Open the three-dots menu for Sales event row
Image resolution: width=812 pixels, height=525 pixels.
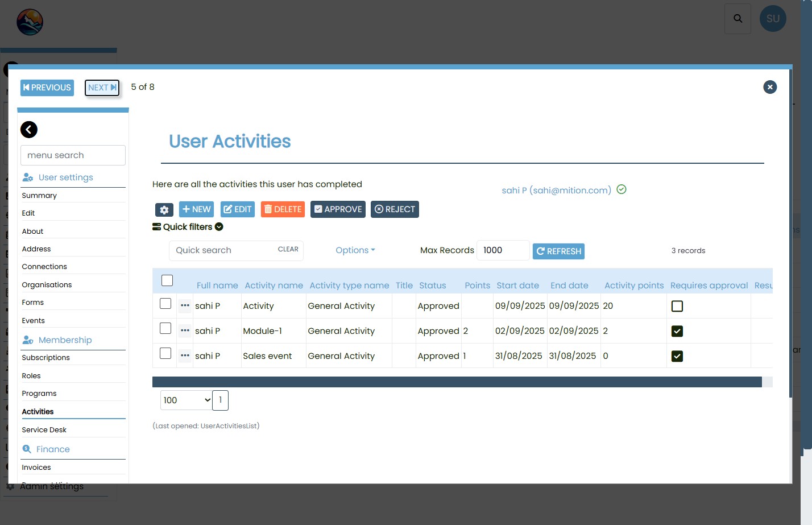coord(185,355)
